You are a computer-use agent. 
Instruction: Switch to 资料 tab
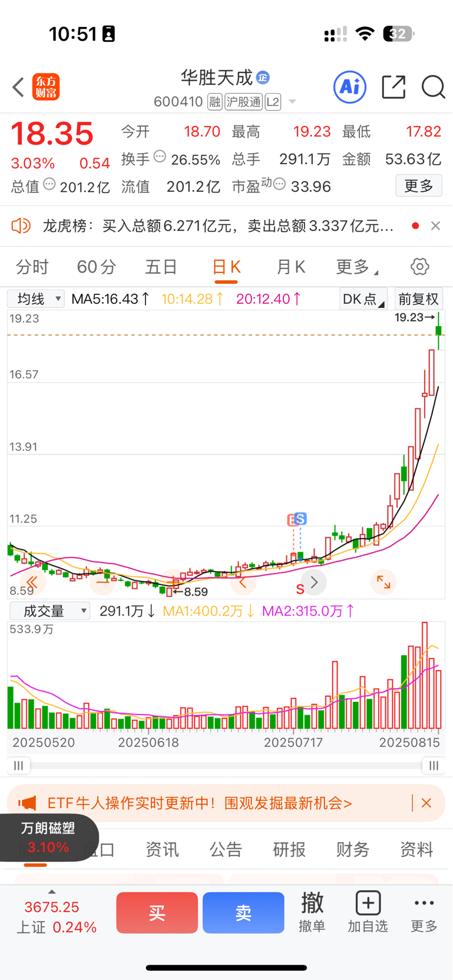pos(416,849)
